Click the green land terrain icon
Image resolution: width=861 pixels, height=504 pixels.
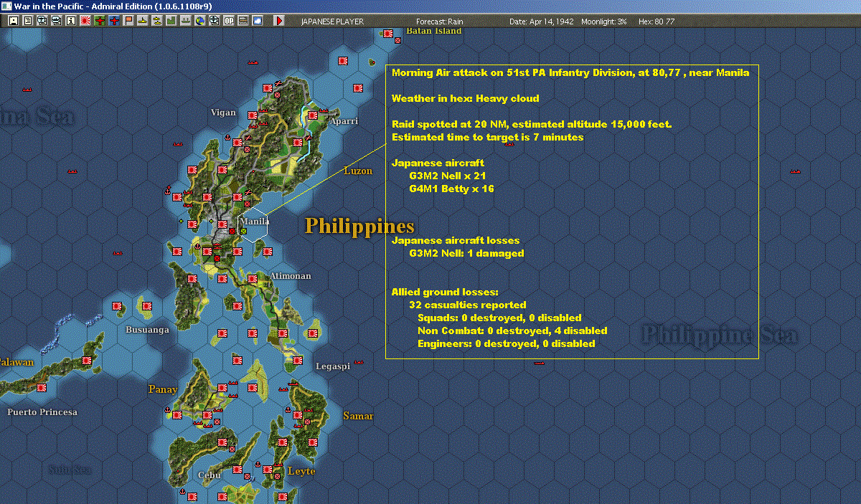(x=171, y=21)
